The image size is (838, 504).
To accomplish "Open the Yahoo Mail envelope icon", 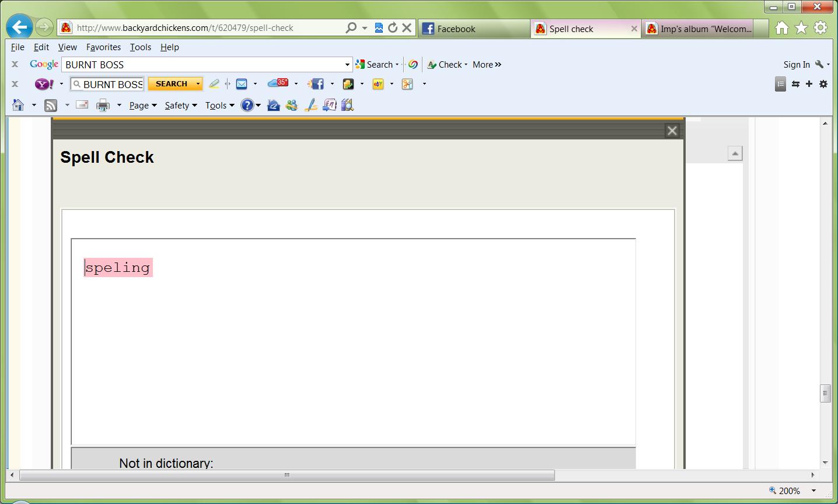I will [x=242, y=84].
